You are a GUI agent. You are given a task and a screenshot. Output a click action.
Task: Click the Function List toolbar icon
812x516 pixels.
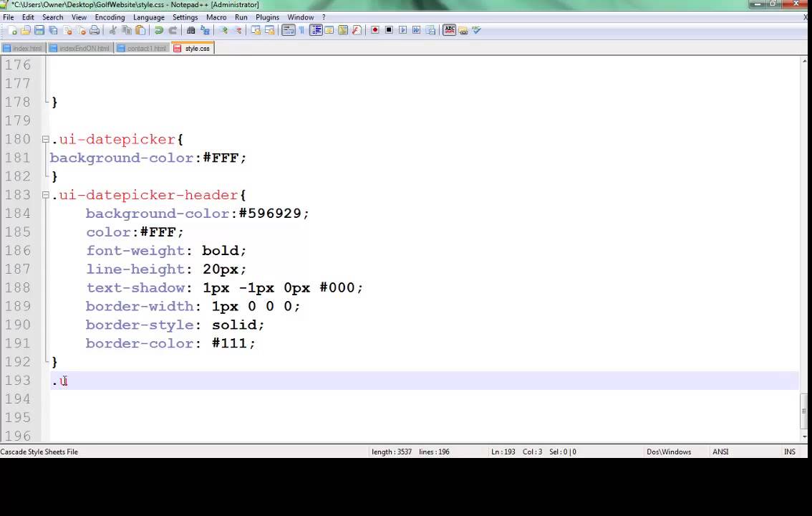pyautogui.click(x=357, y=31)
